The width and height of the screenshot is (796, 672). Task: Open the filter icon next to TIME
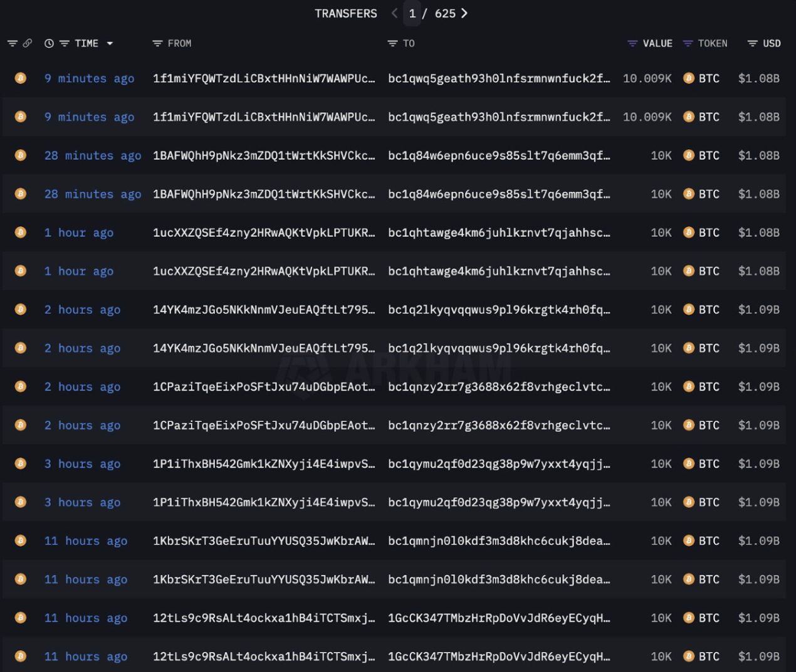[64, 43]
